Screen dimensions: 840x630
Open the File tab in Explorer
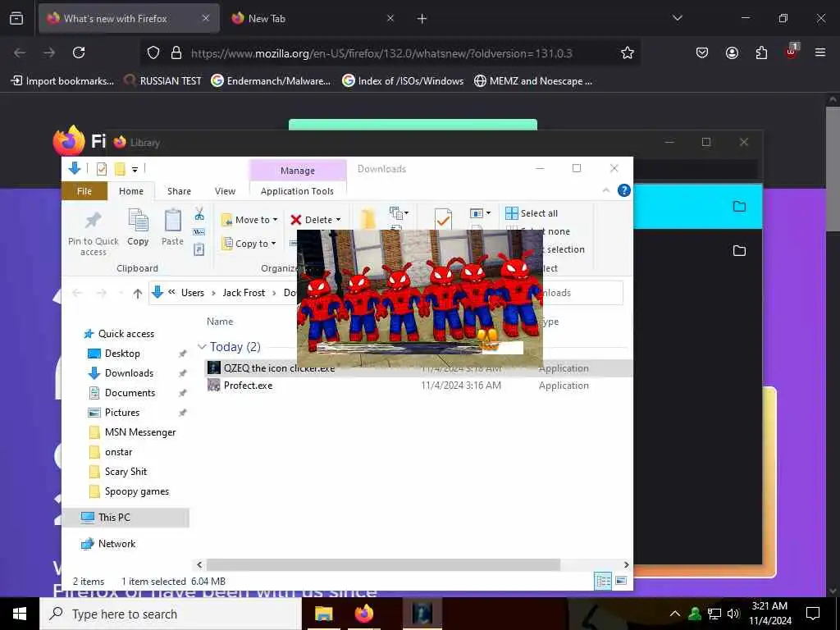tap(84, 191)
